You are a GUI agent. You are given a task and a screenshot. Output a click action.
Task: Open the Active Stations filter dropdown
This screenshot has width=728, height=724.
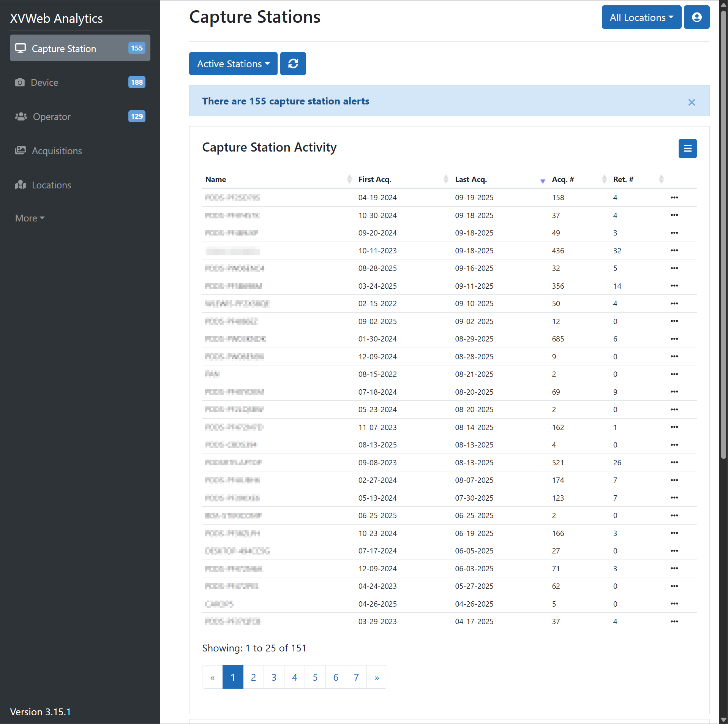(233, 63)
